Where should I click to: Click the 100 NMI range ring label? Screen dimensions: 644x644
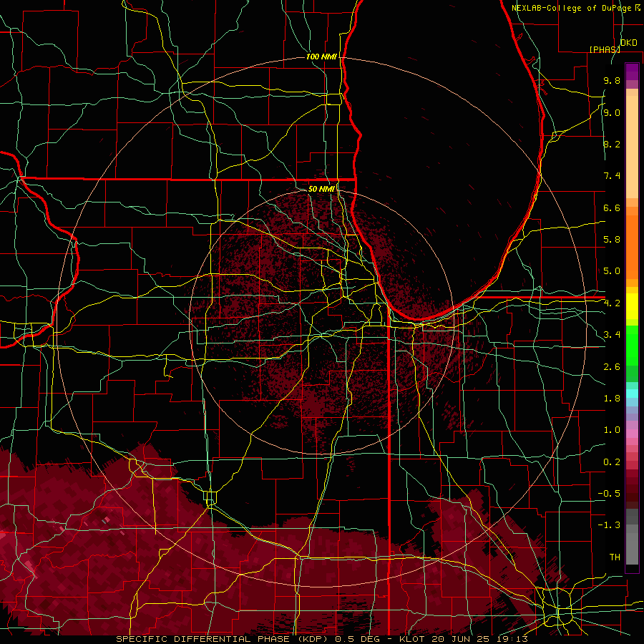(x=321, y=57)
